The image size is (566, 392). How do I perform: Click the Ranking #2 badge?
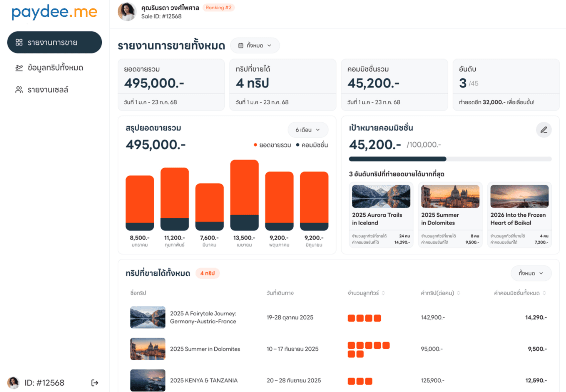[x=219, y=7]
